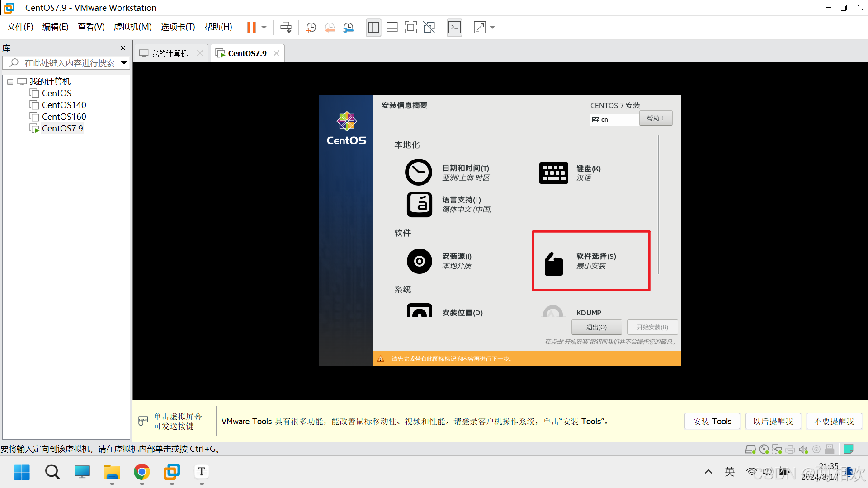The image size is (868, 488).
Task: Click the pause virtual machine icon
Action: (251, 28)
